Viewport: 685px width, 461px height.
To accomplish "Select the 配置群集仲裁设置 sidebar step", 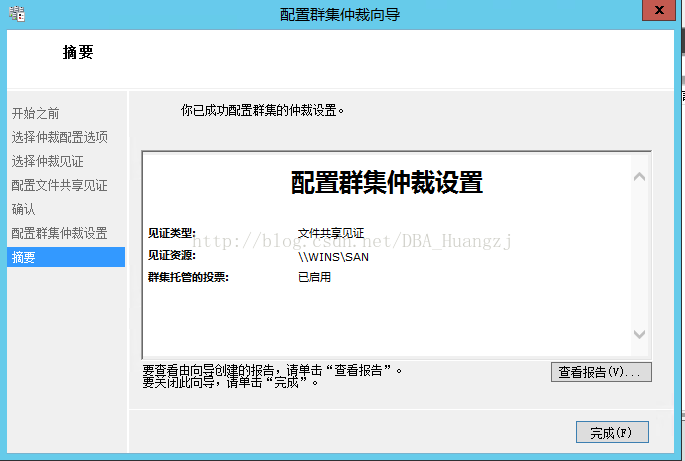I will (59, 233).
